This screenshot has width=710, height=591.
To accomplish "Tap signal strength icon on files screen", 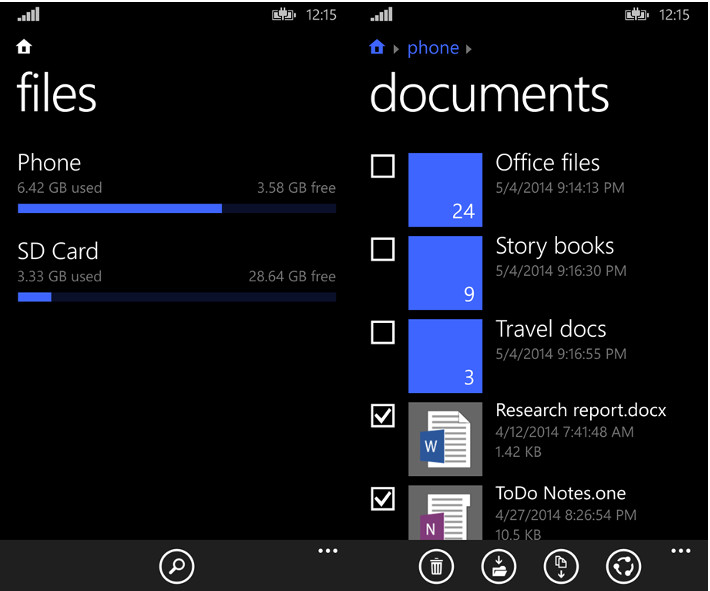I will 29,14.
